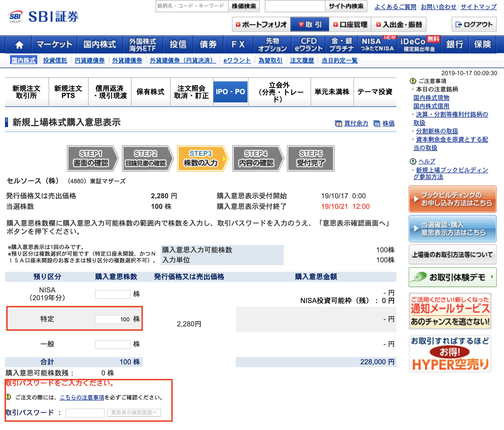Open マーケット menu
The height and width of the screenshot is (430, 504).
pos(54,45)
